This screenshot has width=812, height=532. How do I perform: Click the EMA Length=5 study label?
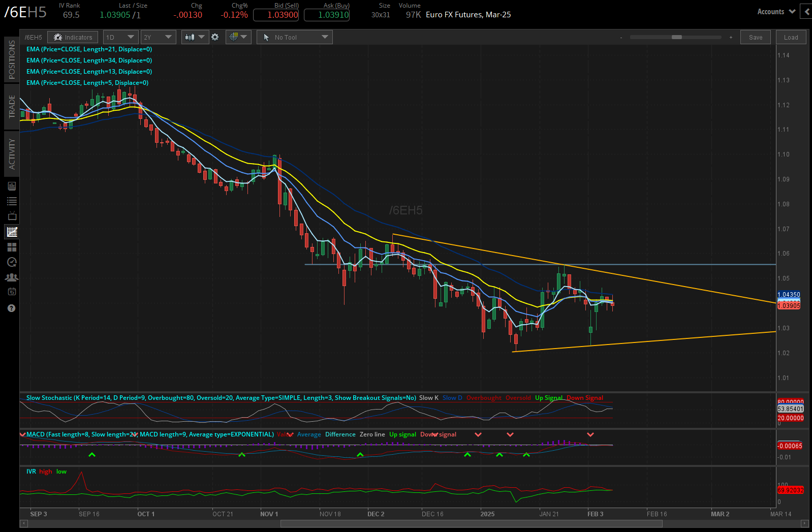tap(87, 83)
